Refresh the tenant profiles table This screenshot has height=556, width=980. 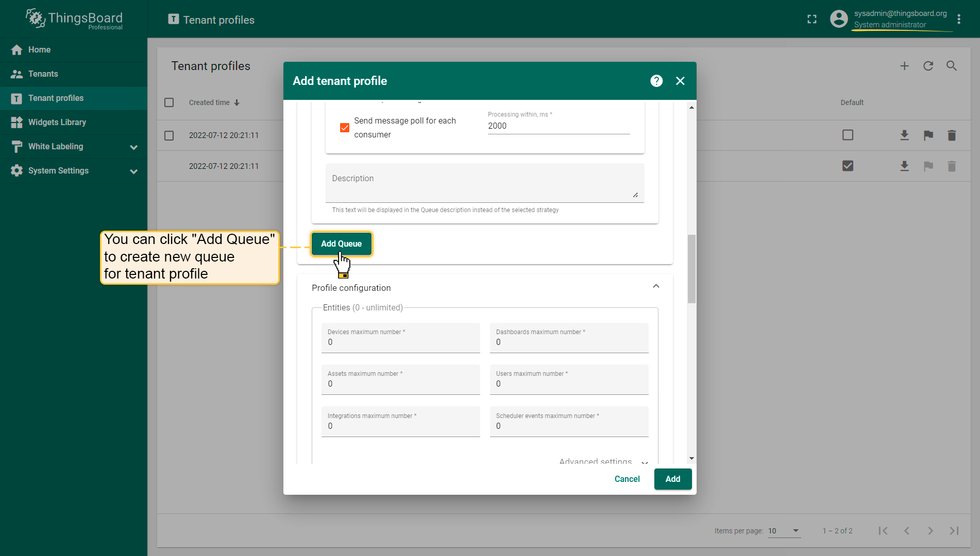tap(928, 66)
